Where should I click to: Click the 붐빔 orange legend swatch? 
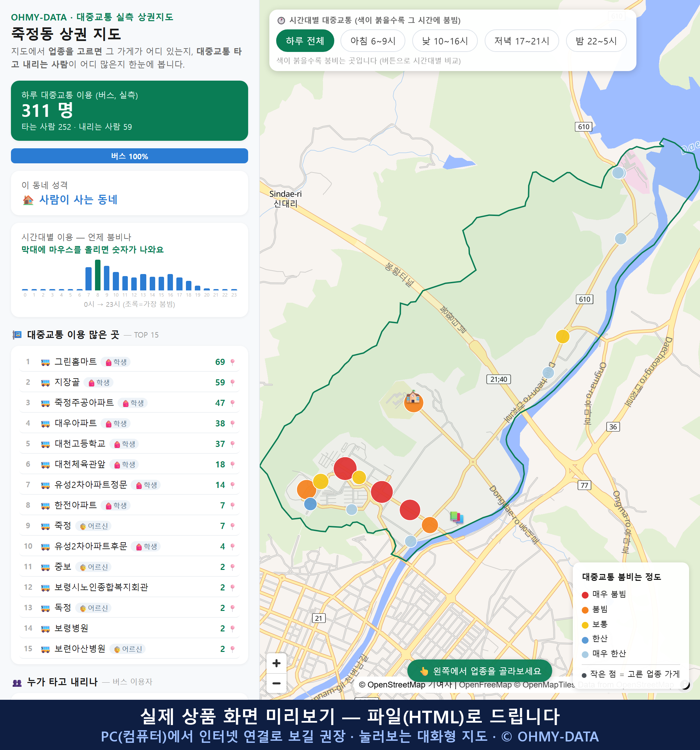click(x=585, y=610)
